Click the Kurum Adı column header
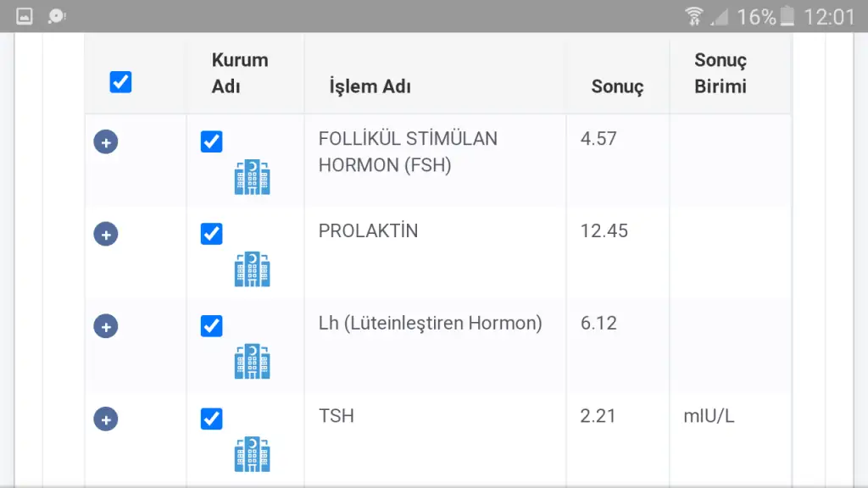This screenshot has height=488, width=868. click(240, 73)
